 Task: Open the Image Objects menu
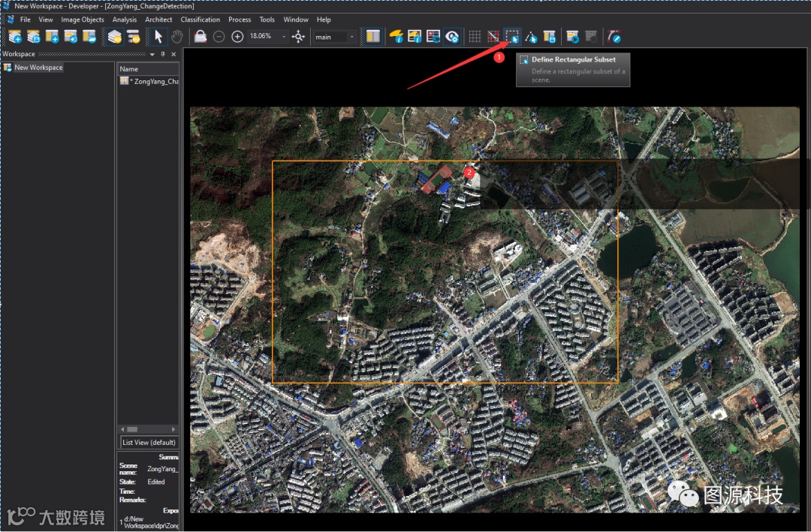(83, 20)
